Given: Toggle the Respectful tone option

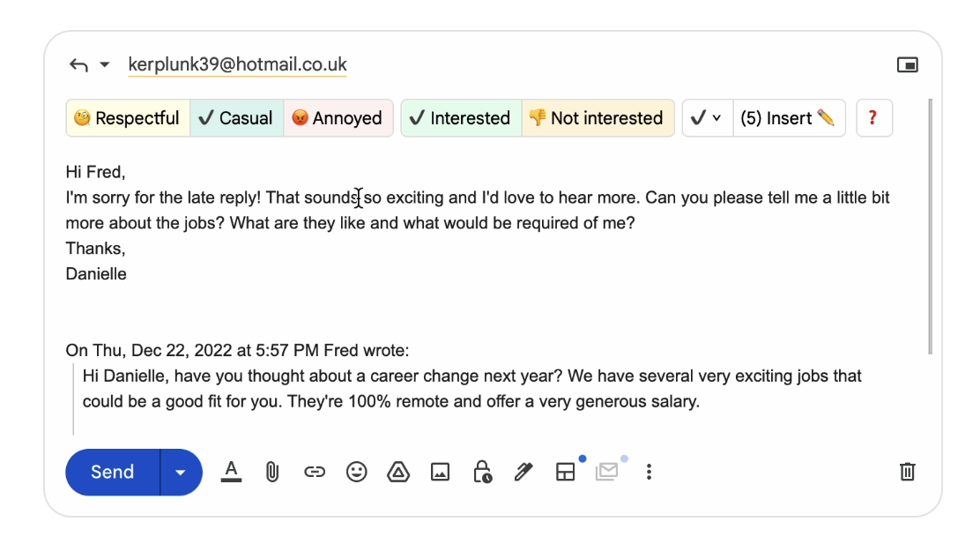Looking at the screenshot, I should tap(128, 118).
